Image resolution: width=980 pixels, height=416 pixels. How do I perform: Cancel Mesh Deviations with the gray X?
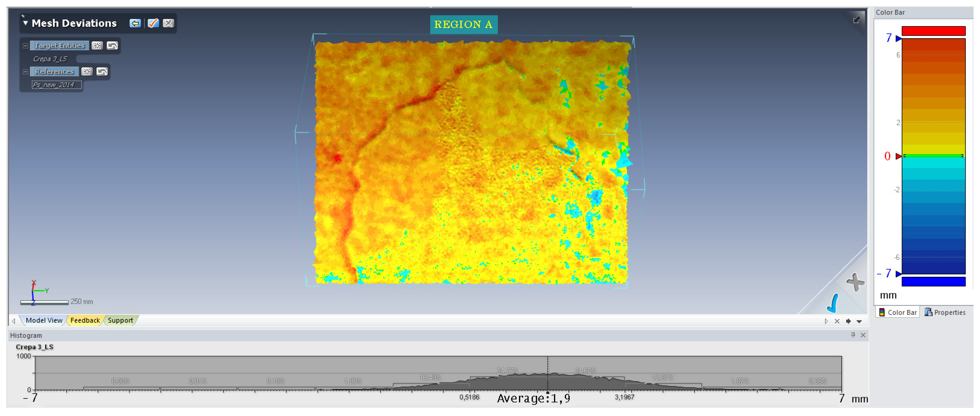[169, 24]
